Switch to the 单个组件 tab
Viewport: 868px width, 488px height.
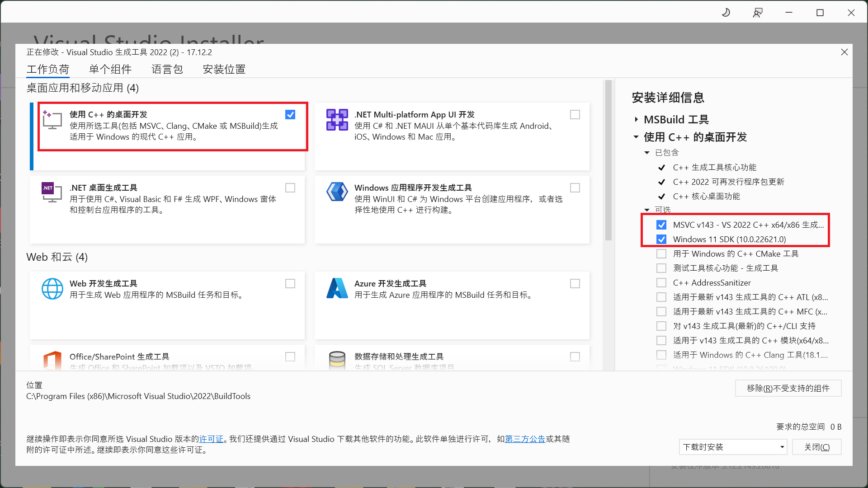tap(110, 69)
